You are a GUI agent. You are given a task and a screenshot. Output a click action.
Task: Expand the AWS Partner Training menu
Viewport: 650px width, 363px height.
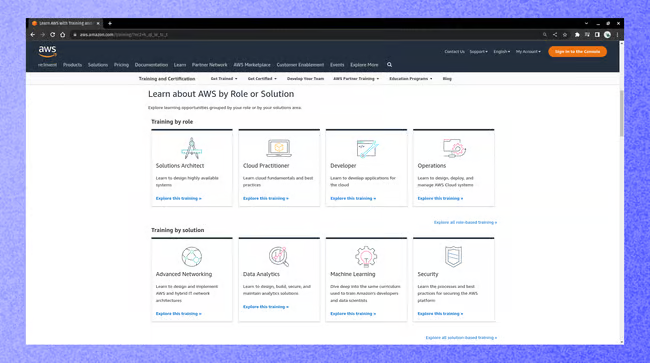pos(356,79)
